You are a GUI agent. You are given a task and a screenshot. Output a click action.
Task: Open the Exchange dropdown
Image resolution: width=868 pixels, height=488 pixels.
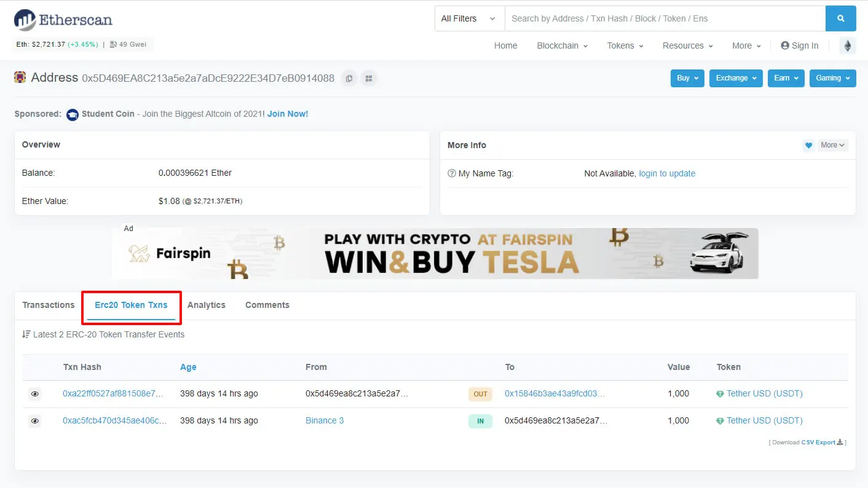click(735, 78)
